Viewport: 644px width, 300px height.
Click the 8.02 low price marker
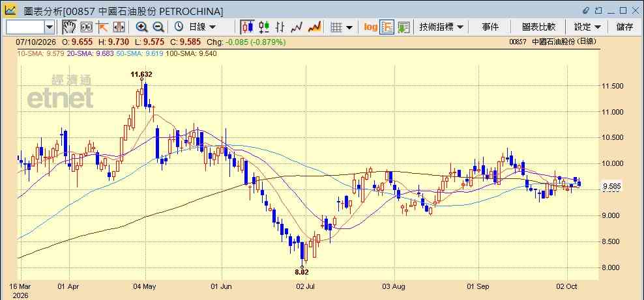(301, 272)
